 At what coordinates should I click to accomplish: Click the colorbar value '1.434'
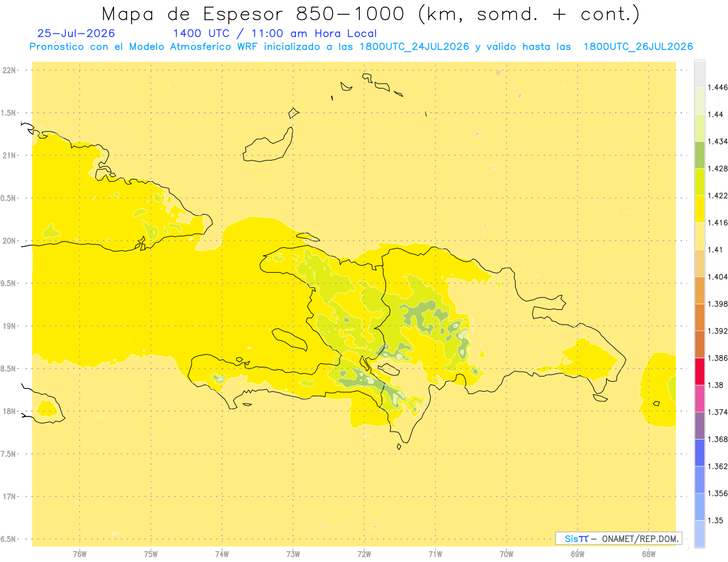(718, 141)
